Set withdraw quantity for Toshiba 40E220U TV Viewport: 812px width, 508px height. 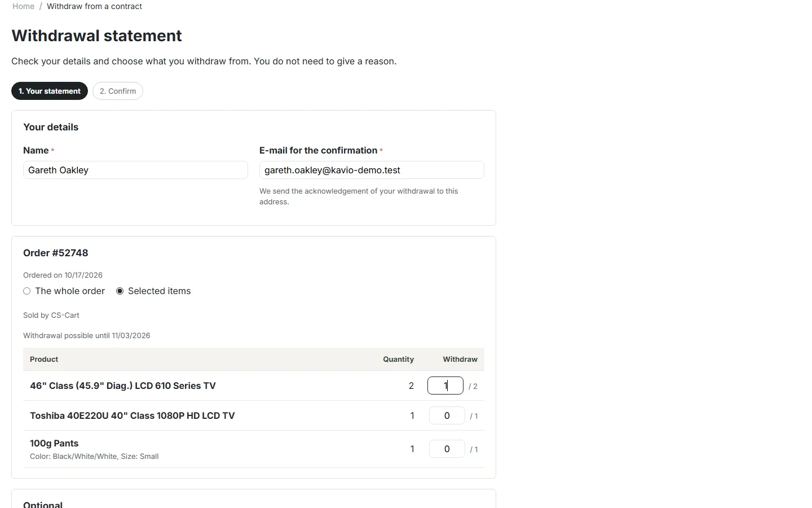[447, 415]
